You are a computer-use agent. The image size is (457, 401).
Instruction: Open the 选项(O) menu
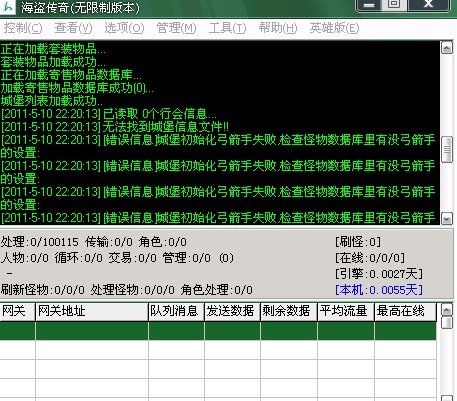click(124, 28)
